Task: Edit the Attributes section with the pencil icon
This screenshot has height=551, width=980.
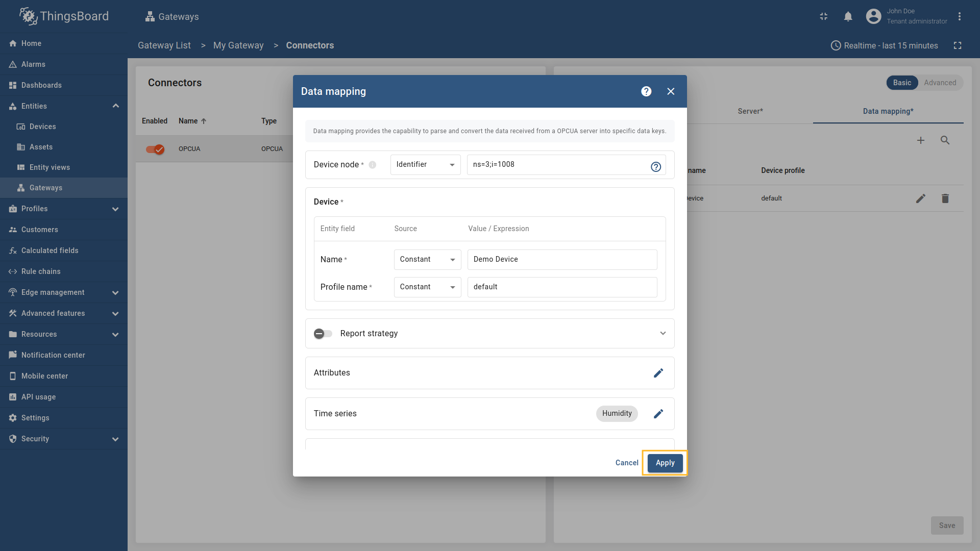Action: tap(658, 373)
